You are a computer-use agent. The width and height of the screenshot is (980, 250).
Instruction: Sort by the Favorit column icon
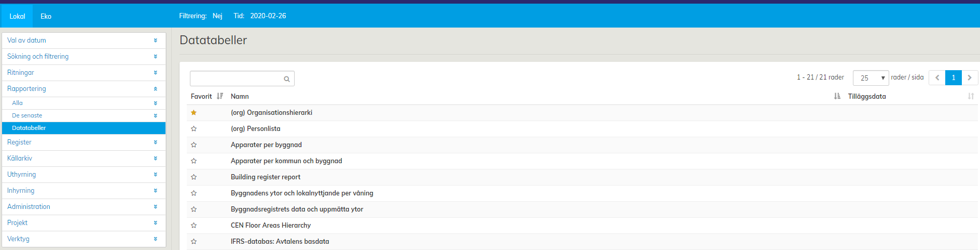[220, 96]
